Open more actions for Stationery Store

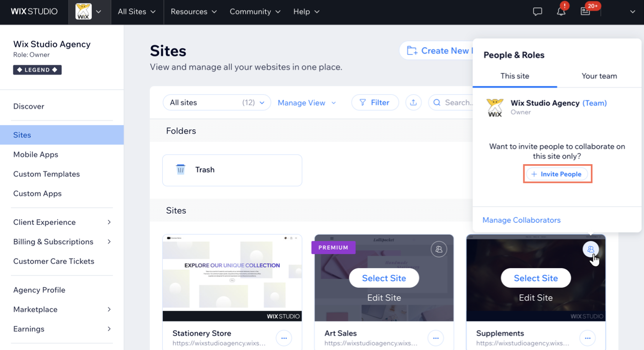click(284, 338)
